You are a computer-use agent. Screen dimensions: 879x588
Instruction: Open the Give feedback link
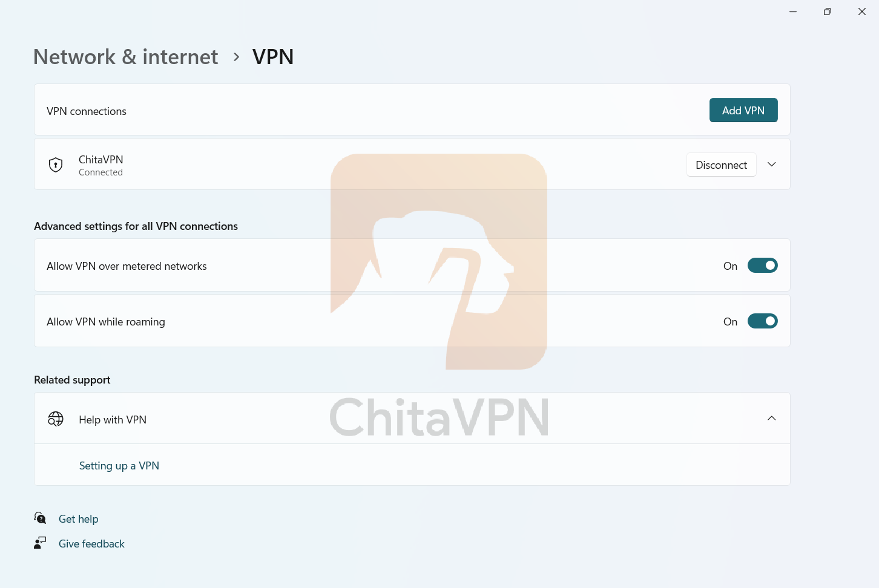pyautogui.click(x=91, y=544)
